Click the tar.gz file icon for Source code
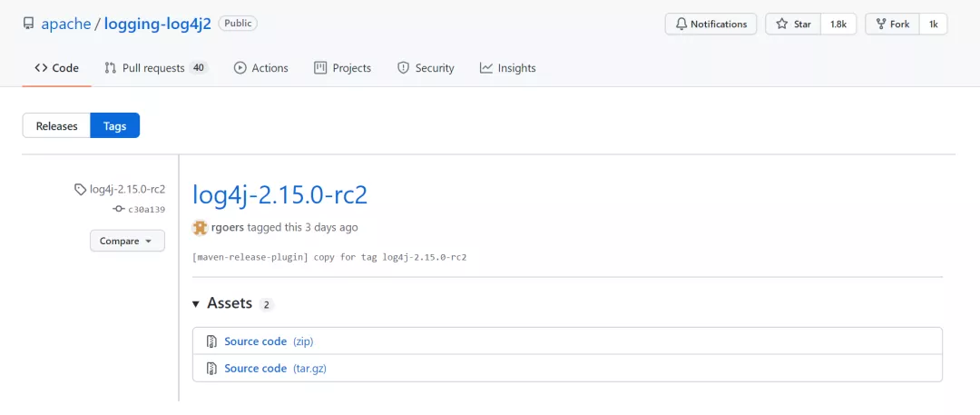 211,369
